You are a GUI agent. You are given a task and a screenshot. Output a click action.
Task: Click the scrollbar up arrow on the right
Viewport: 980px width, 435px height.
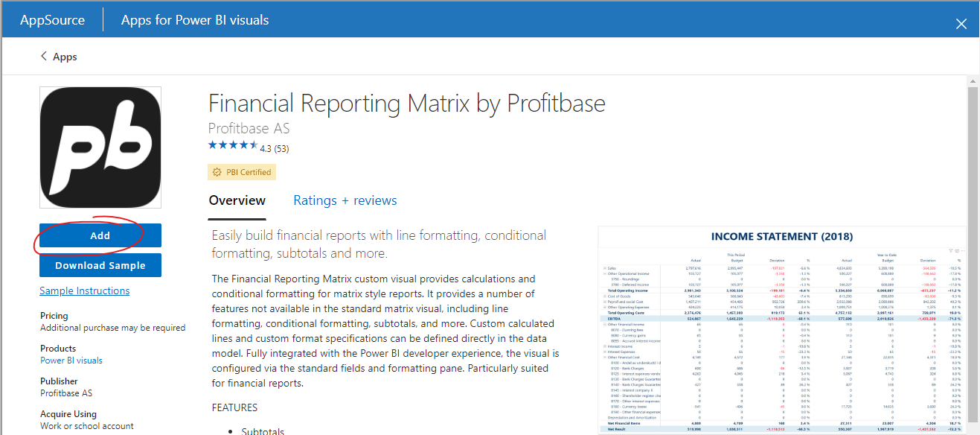[x=973, y=80]
